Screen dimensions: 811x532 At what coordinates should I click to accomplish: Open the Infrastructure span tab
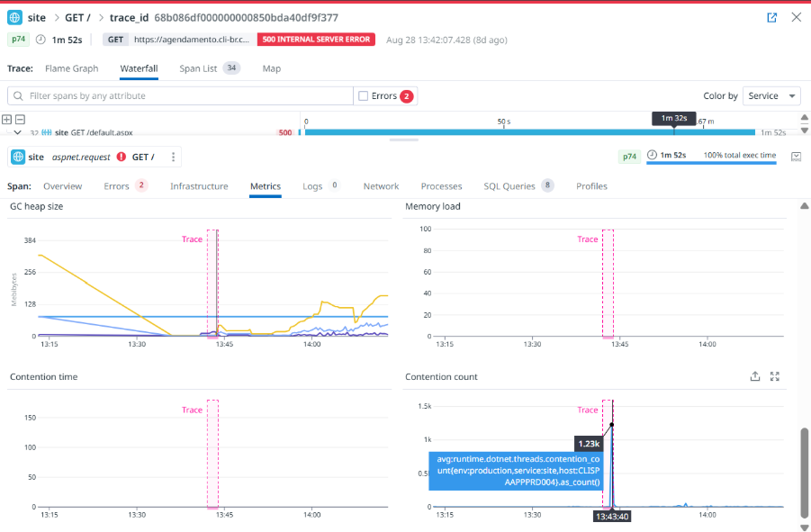[199, 186]
